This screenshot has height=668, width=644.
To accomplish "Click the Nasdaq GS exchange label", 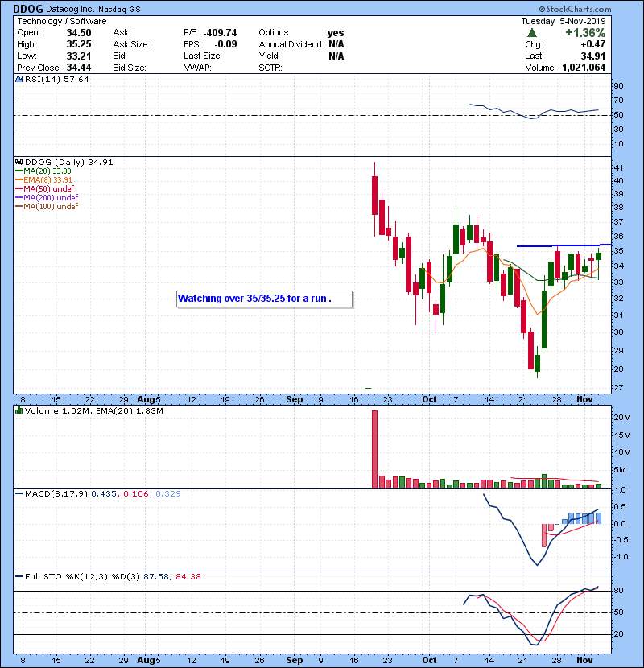I will coord(120,10).
